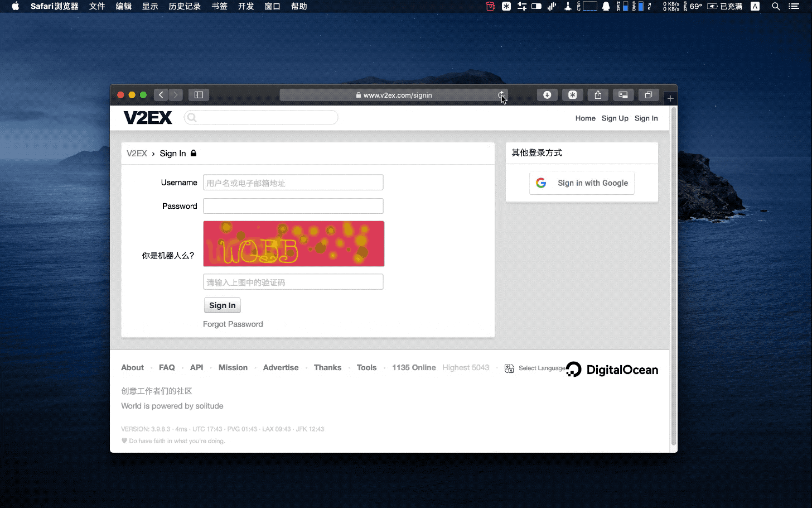Click the V2EX logo

(148, 118)
